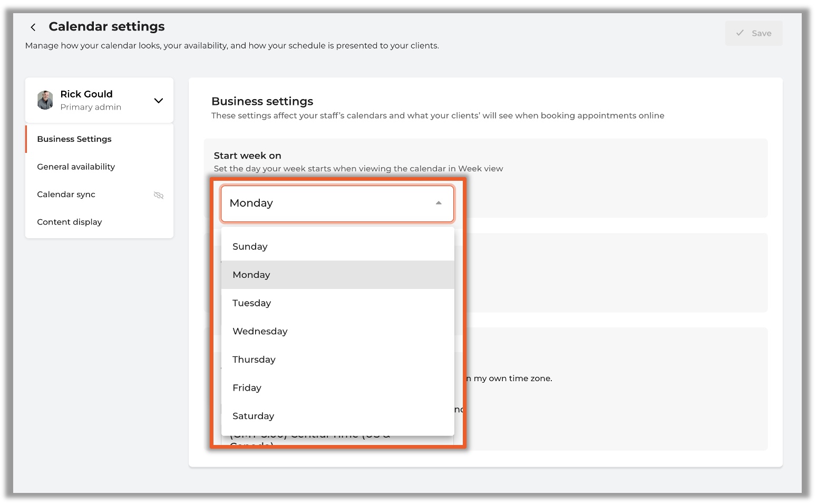
Task: Collapse the Start week on dropdown arrow
Action: point(438,203)
